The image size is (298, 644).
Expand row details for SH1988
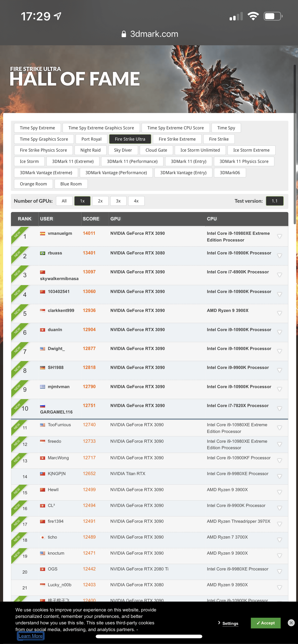tap(280, 370)
